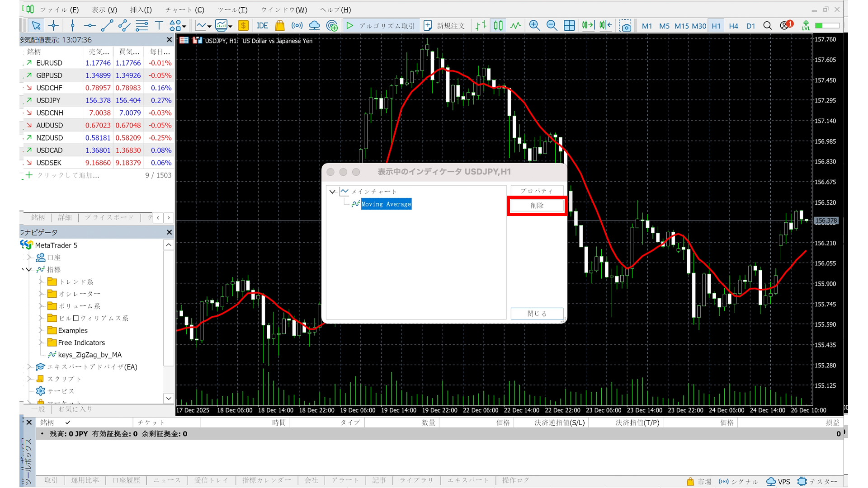Toggle candlestick chart display

click(x=498, y=25)
